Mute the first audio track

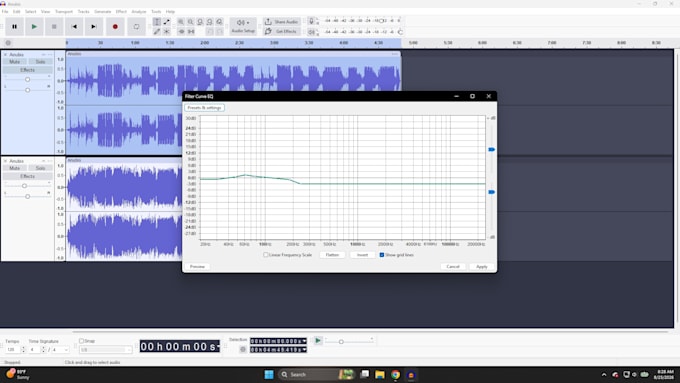click(15, 62)
